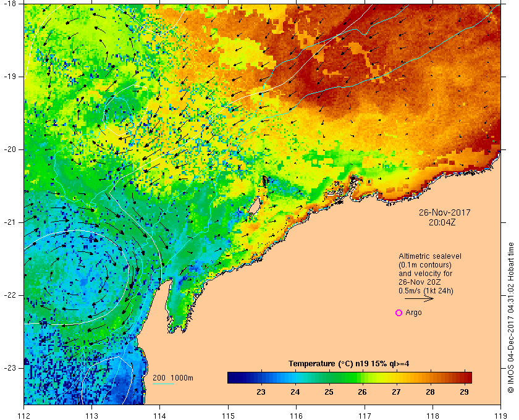The width and height of the screenshot is (519, 420).
Task: Click the magenta Argo circle marker in legend
Action: coord(399,313)
